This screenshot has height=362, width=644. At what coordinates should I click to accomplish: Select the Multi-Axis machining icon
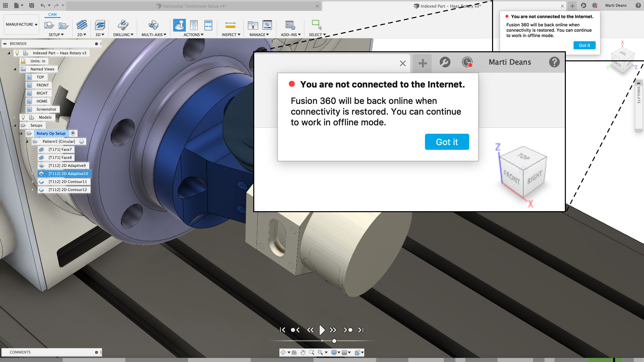[153, 25]
